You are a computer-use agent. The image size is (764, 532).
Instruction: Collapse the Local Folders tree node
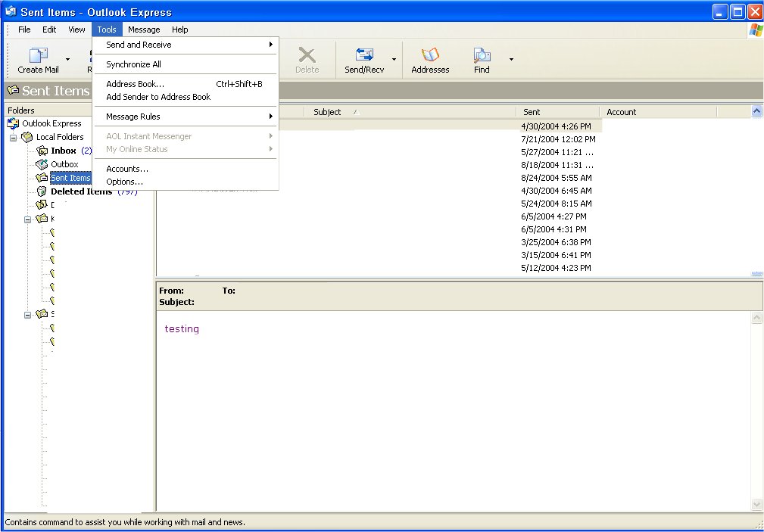(x=13, y=138)
